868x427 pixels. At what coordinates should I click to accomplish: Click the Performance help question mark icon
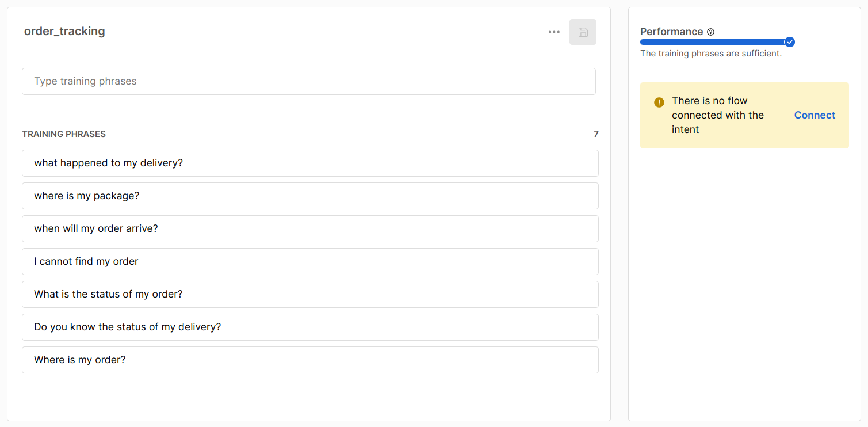pos(710,32)
